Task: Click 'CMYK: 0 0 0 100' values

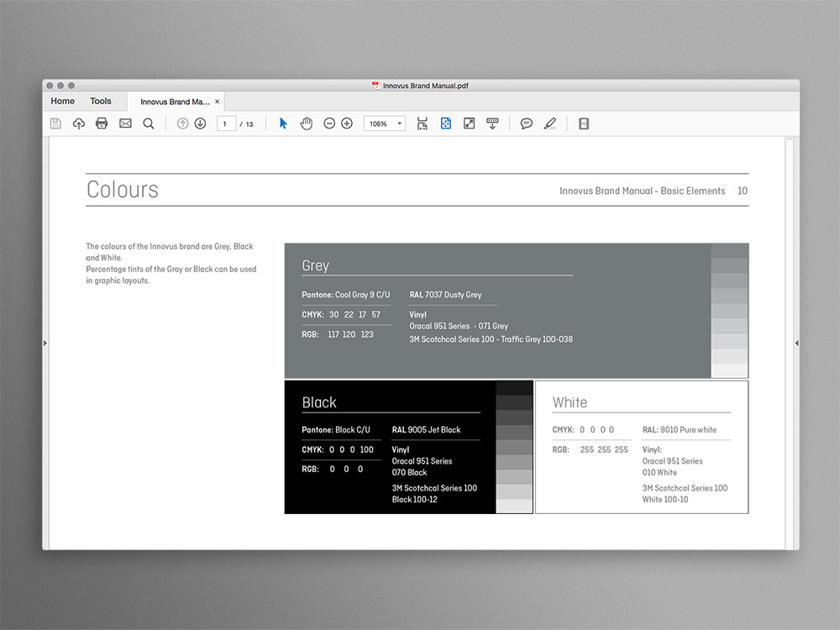Action: 338,449
